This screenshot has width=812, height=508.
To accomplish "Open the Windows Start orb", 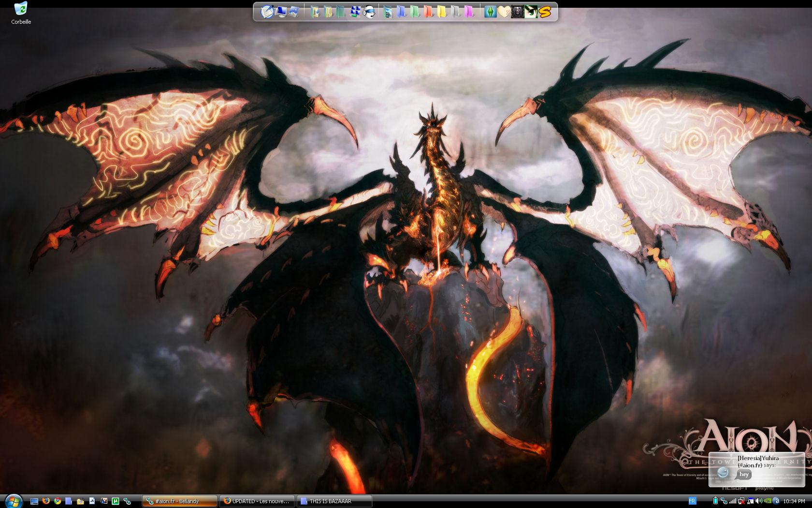I will [x=14, y=502].
